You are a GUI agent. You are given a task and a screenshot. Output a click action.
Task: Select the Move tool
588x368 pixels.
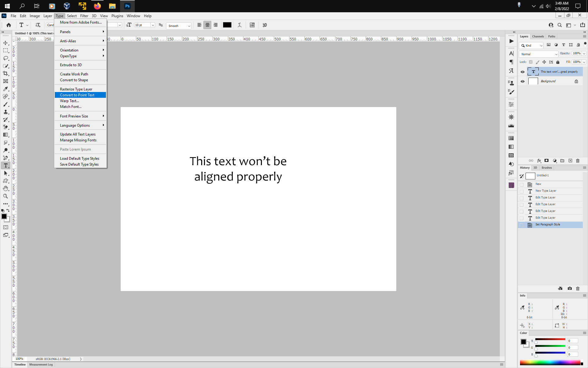(x=6, y=43)
